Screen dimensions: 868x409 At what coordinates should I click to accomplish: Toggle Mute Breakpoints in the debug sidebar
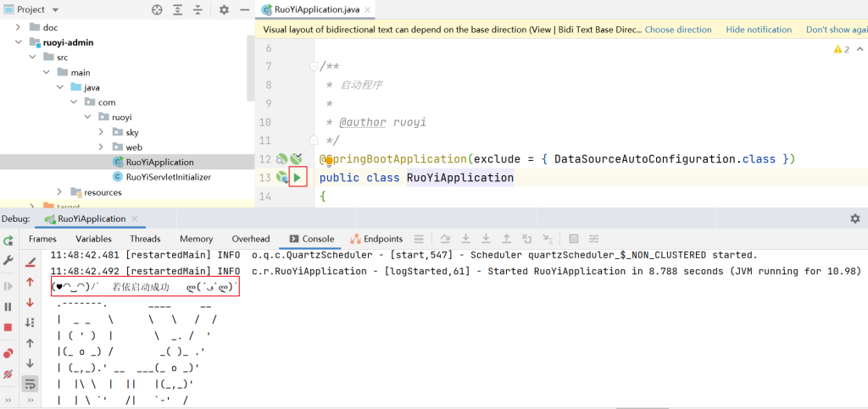click(8, 373)
